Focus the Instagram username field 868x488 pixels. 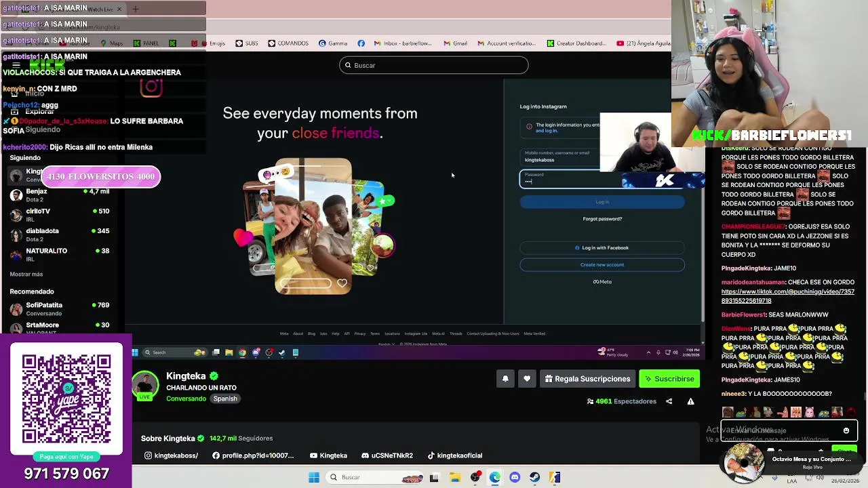point(559,157)
